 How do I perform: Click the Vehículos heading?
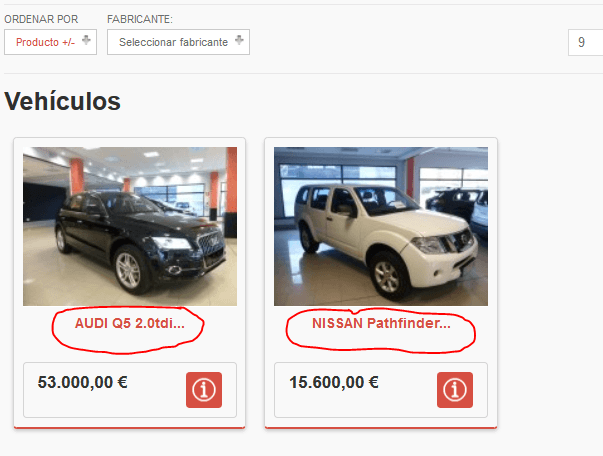(62, 102)
